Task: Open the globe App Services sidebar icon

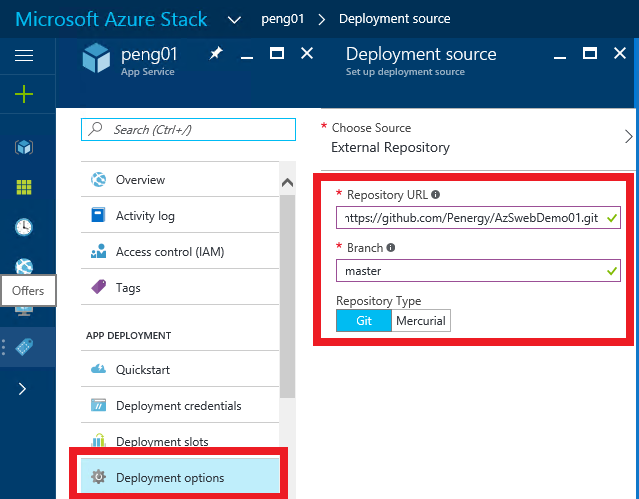Action: (x=24, y=266)
